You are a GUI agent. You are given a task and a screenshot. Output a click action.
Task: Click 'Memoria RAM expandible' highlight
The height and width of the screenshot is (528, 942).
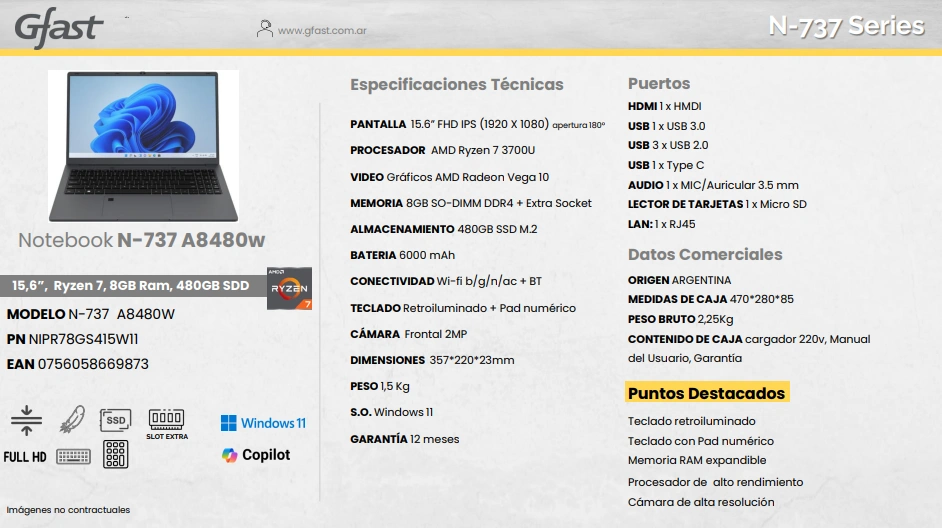697,460
